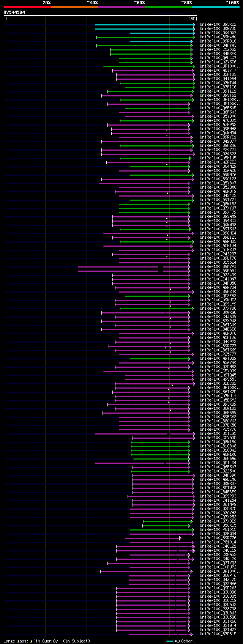The width and height of the screenshot is (243, 644).
Task: Click the label UniRef100_P25777
Action: (218, 354)
